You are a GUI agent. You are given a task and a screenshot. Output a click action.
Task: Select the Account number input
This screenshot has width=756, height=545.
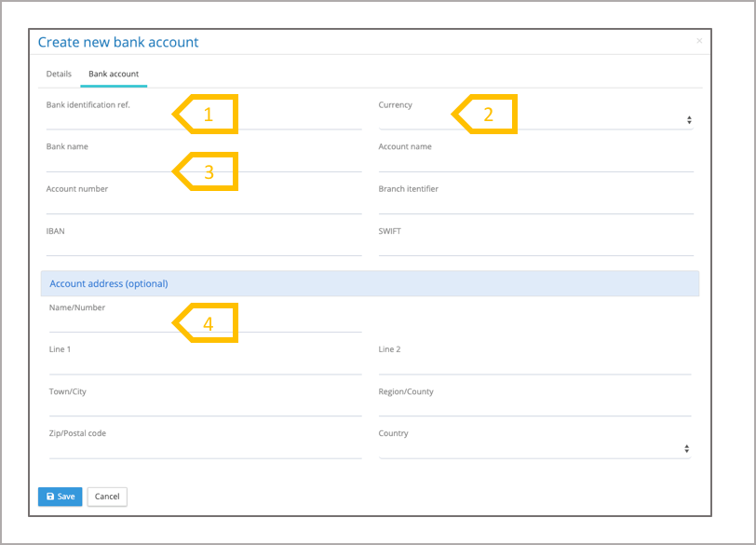203,204
